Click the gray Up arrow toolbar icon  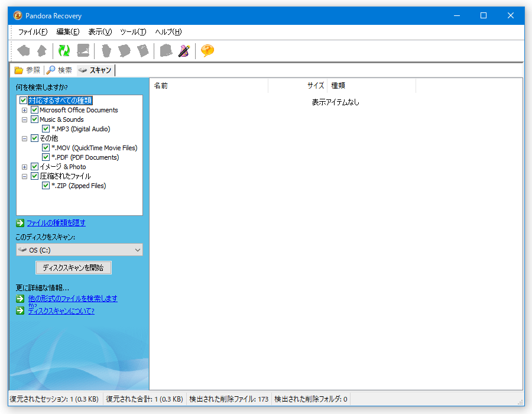coord(42,51)
